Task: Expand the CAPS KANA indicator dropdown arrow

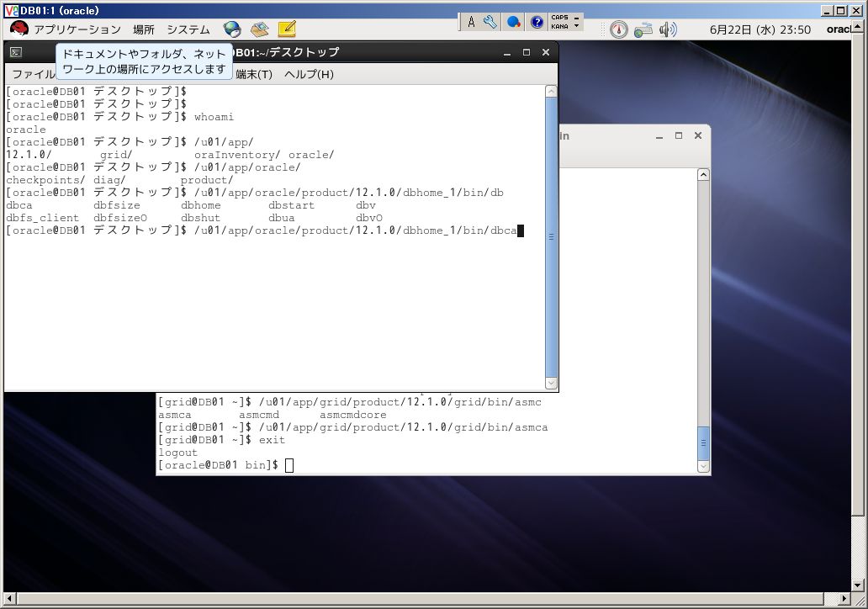Action: coord(576,25)
